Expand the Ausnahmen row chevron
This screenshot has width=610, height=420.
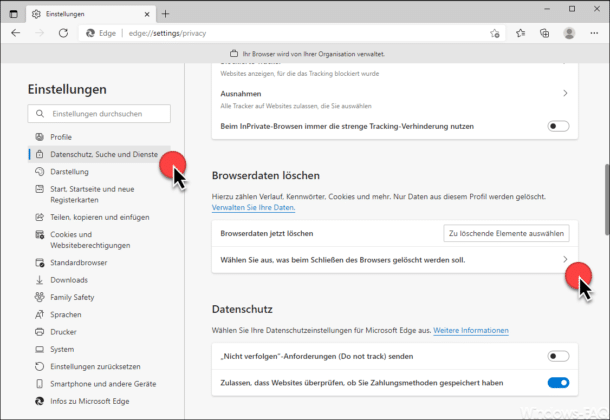565,93
